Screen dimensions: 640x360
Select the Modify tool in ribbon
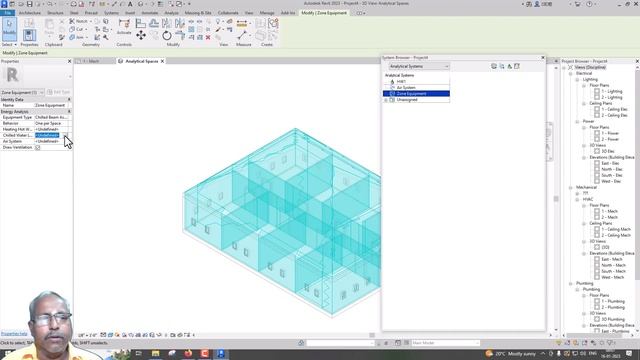(x=9, y=29)
